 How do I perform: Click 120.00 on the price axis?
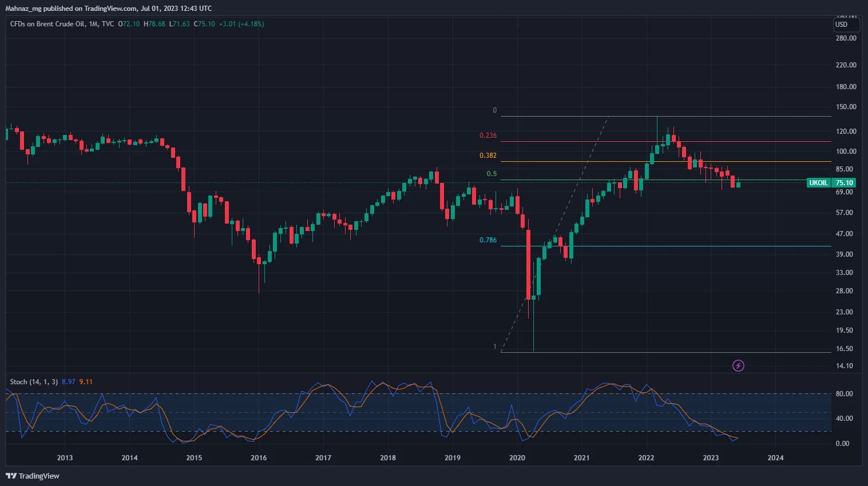(846, 132)
